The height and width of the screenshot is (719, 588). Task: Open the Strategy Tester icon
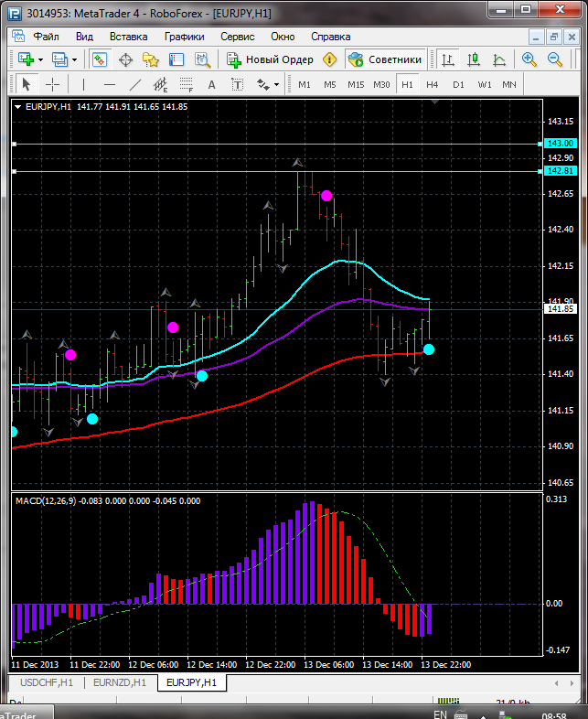[203, 59]
